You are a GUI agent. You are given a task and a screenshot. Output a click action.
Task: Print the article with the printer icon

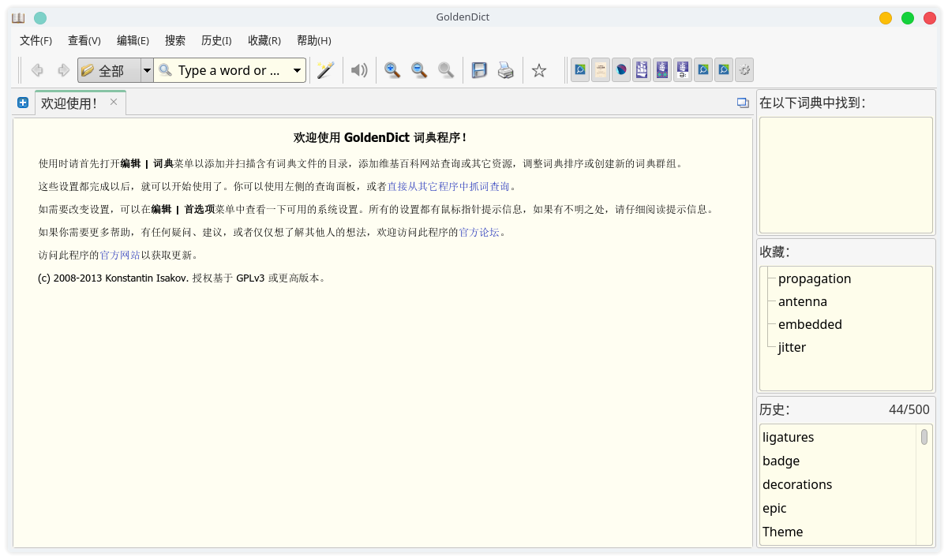coord(506,70)
